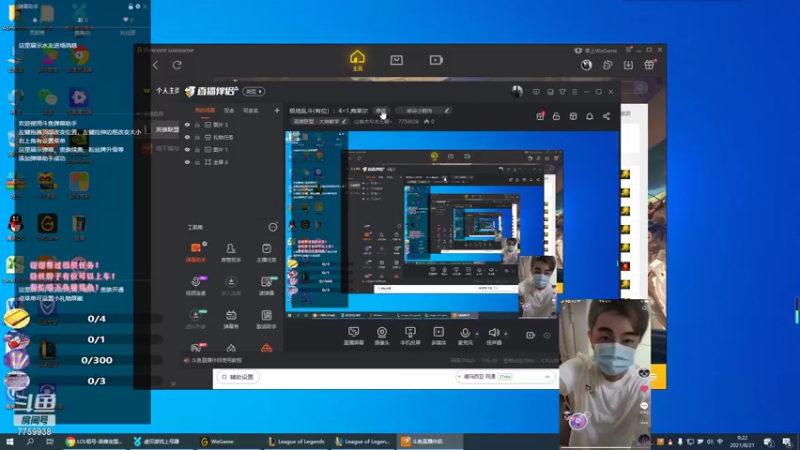Select 英雄联盟 in WeGame sidebar
The image size is (800, 450).
click(x=167, y=130)
